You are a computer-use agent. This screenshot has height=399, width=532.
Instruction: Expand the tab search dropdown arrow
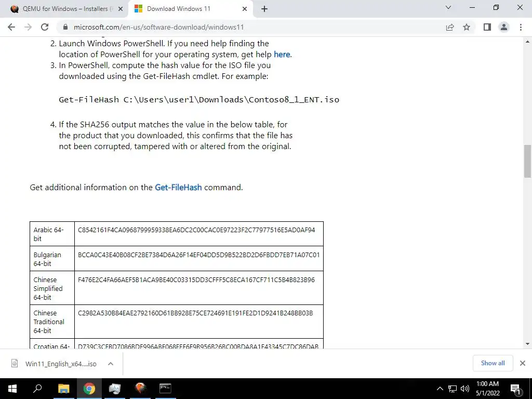pyautogui.click(x=448, y=7)
